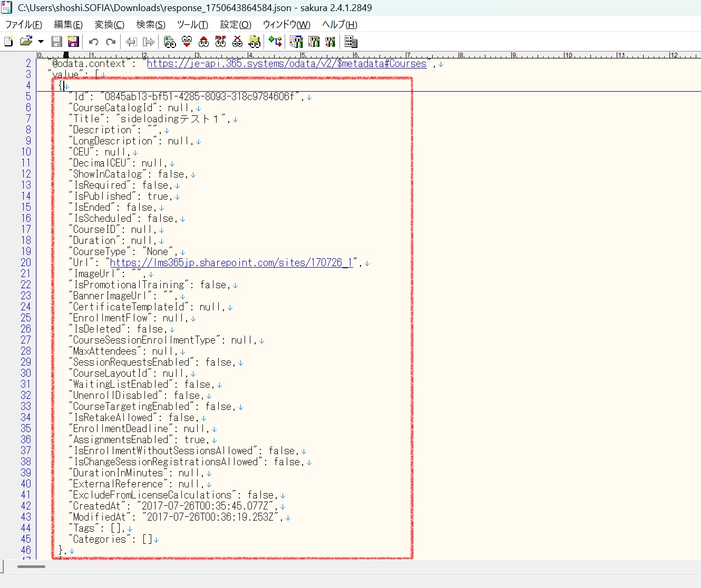Viewport: 701px width, 588px height.
Task: Open Grep search folder icon
Action: (x=254, y=42)
